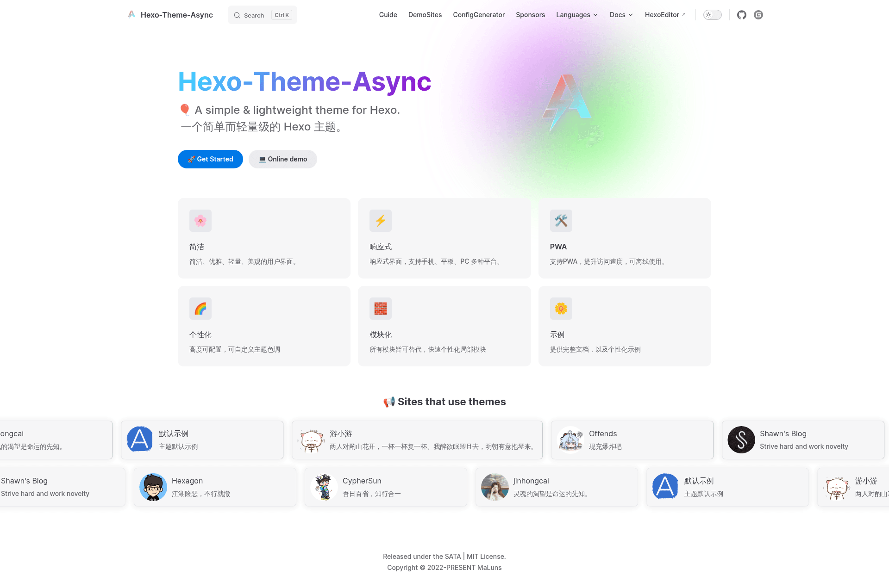This screenshot has width=889, height=588.
Task: Click the Hexo-Theme-Async hero title
Action: (305, 81)
